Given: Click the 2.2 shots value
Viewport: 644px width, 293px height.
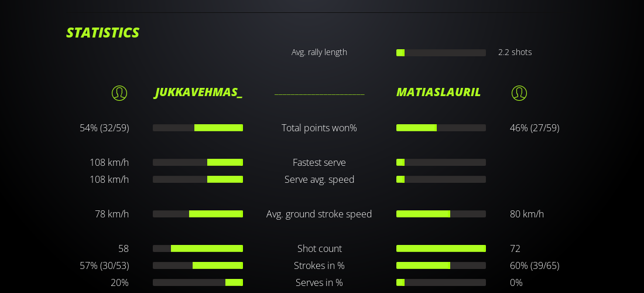Looking at the screenshot, I should (x=515, y=52).
